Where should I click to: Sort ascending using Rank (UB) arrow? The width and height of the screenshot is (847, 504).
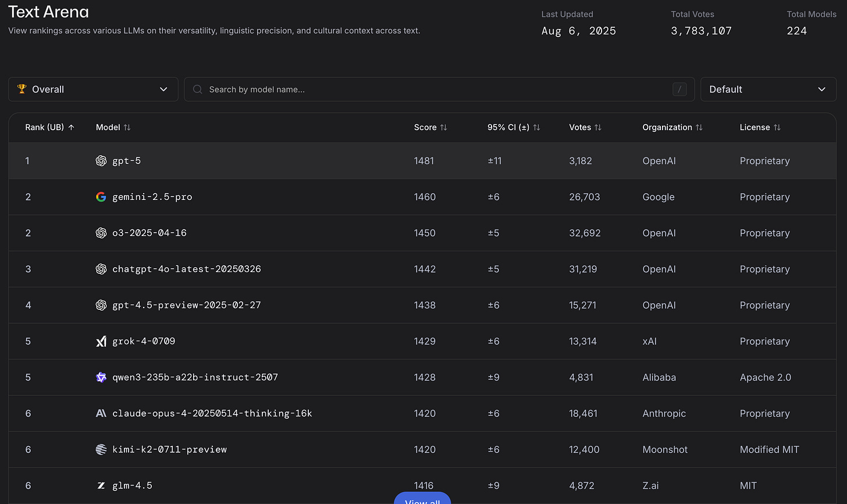72,127
